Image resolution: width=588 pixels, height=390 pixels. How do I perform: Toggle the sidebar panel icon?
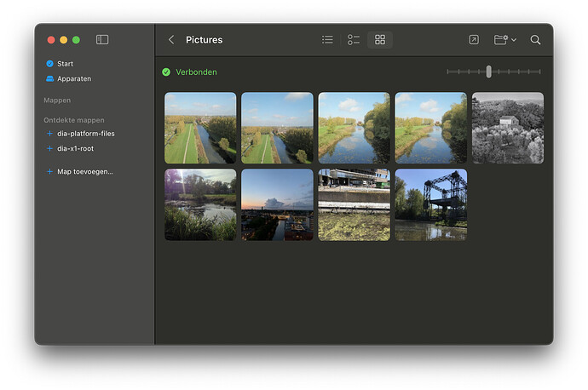(x=102, y=40)
